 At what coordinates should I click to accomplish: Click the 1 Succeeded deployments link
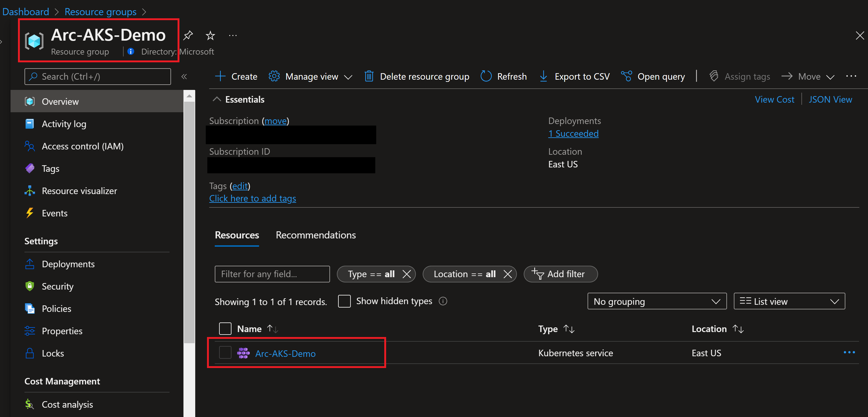[x=573, y=134]
